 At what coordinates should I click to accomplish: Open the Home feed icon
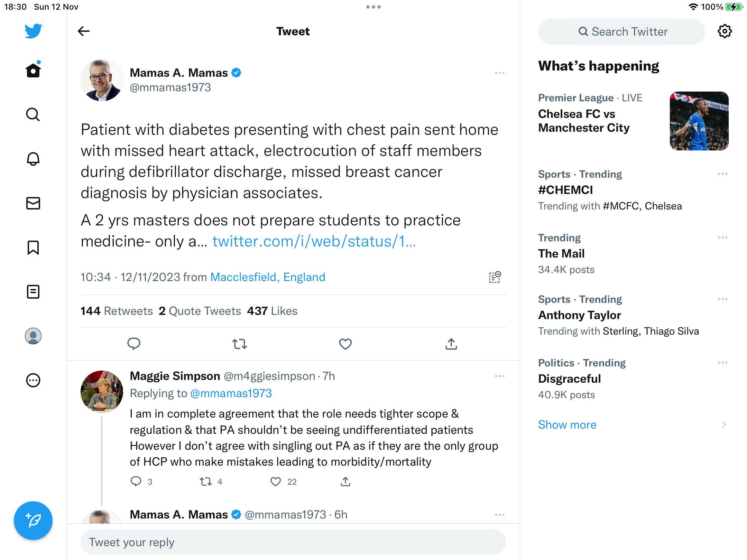(33, 70)
